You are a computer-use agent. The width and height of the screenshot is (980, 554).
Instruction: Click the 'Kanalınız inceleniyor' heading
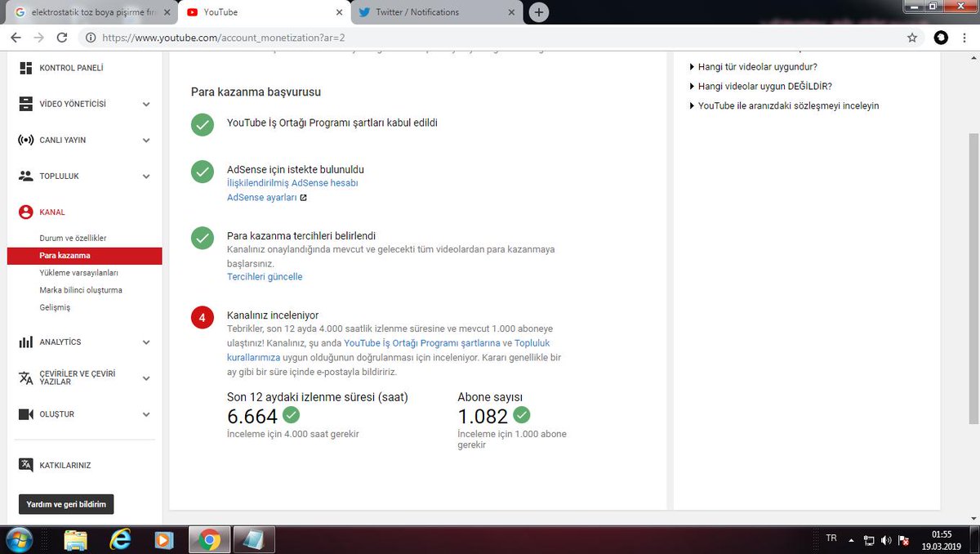pyautogui.click(x=273, y=315)
